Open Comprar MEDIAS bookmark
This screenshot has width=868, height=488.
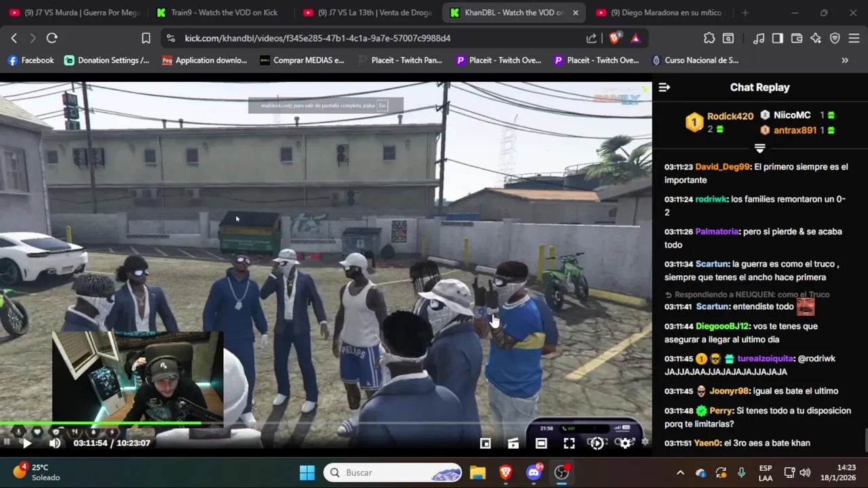[x=302, y=60]
